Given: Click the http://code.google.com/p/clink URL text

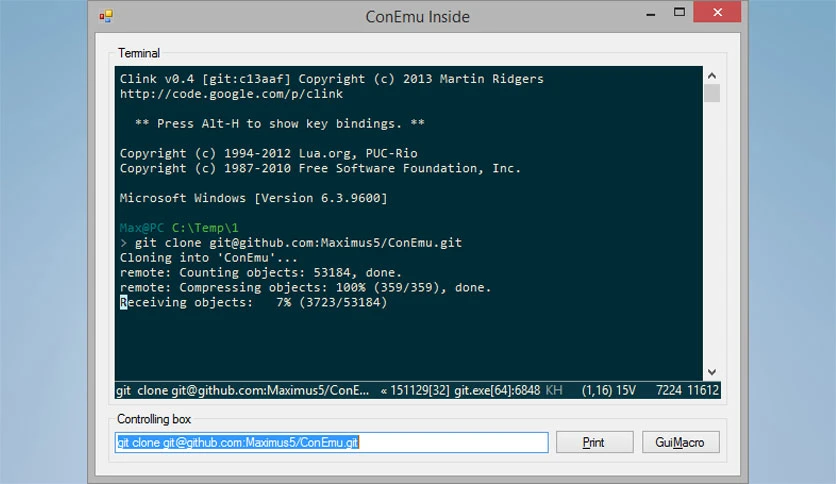Looking at the screenshot, I should 231,94.
